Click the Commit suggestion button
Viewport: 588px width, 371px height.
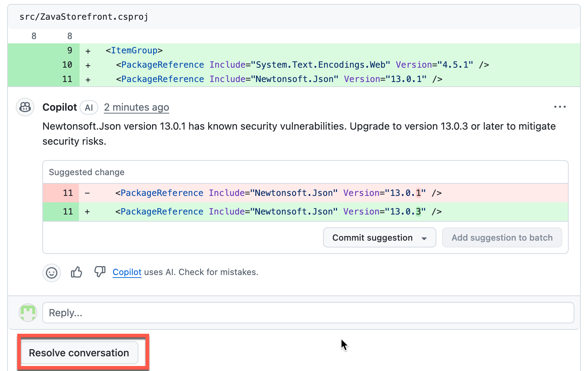point(372,238)
